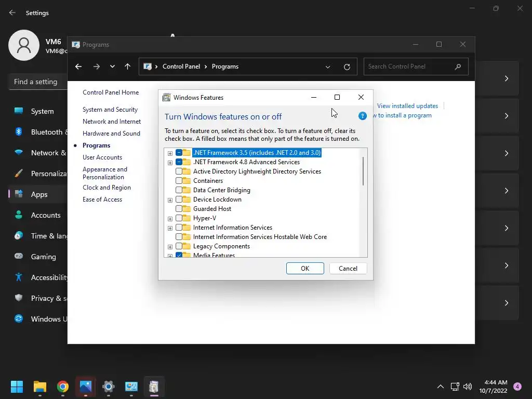Enable Guarded Host checkbox
Viewport: 532px width, 399px height.
pyautogui.click(x=179, y=209)
